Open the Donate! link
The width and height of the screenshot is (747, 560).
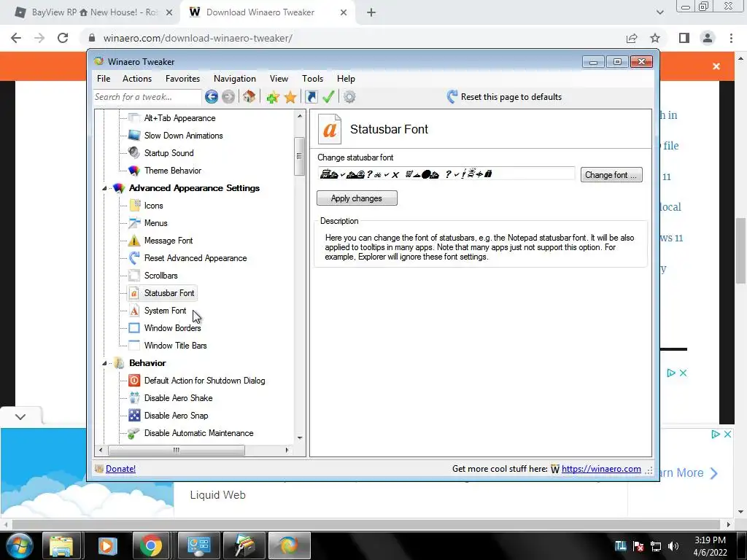pos(120,469)
